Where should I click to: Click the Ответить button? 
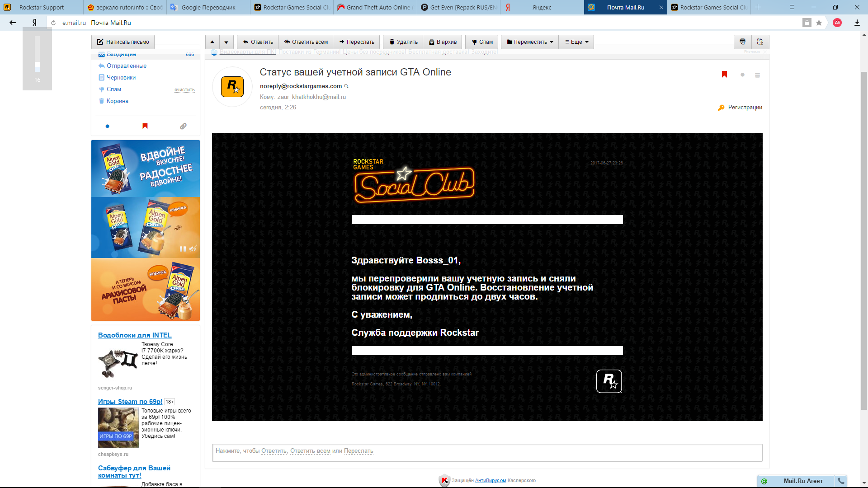tap(258, 42)
